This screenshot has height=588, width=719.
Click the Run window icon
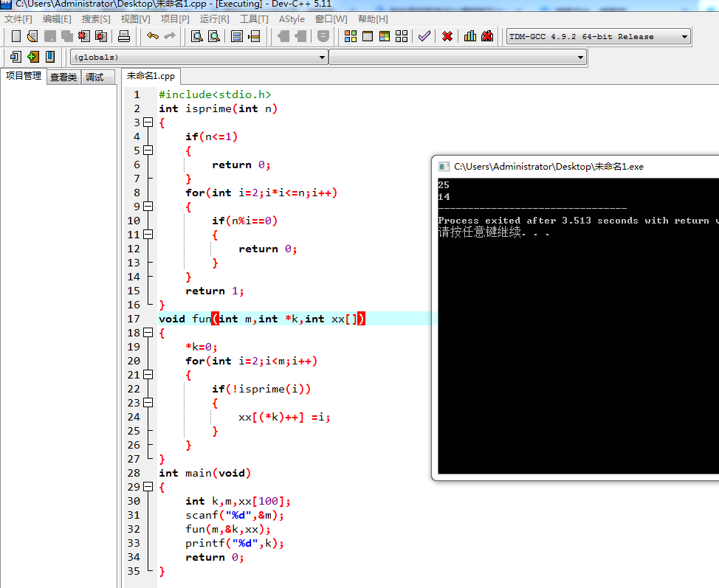[x=368, y=36]
